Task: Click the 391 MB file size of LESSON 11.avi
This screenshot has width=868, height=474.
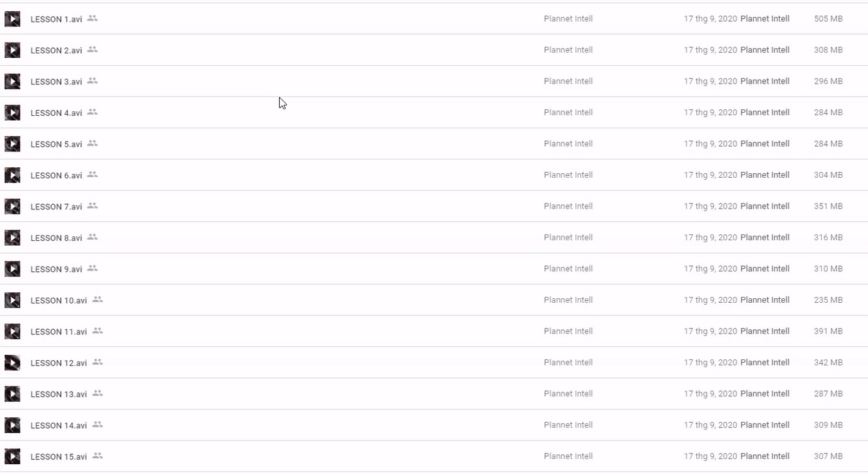Action: tap(828, 331)
